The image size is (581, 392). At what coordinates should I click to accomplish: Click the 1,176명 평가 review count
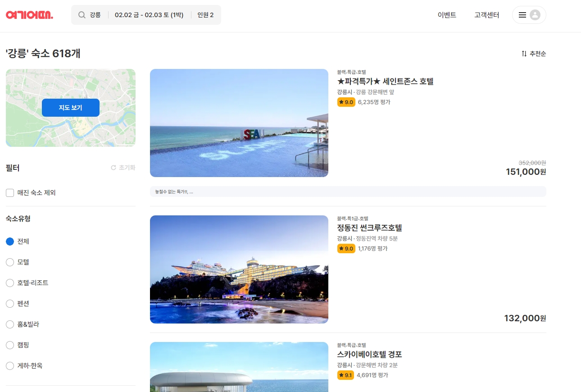pos(373,249)
